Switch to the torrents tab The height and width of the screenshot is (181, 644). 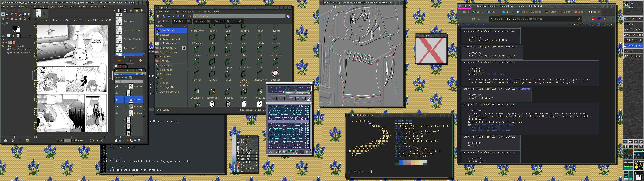coord(200,21)
